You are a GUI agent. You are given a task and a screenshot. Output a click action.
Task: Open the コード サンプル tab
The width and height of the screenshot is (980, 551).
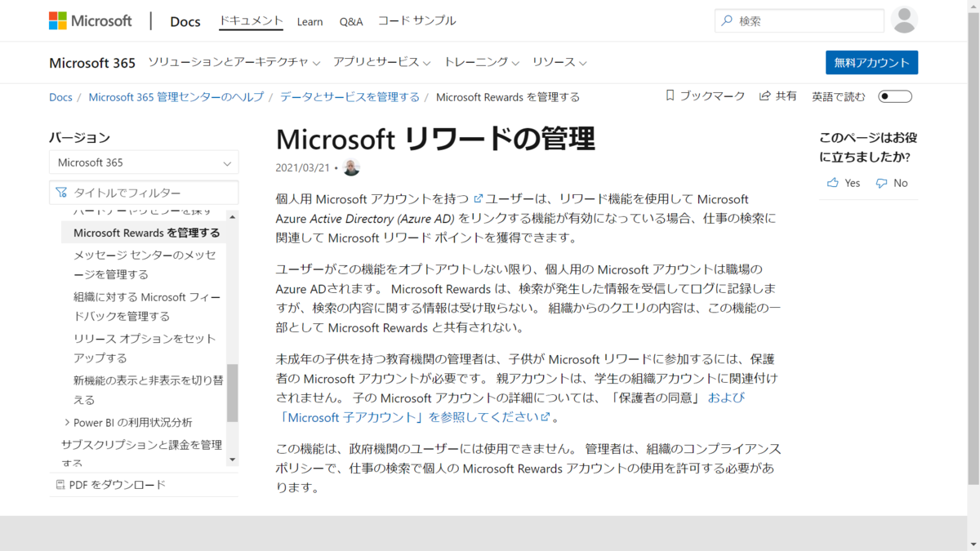[x=416, y=21]
